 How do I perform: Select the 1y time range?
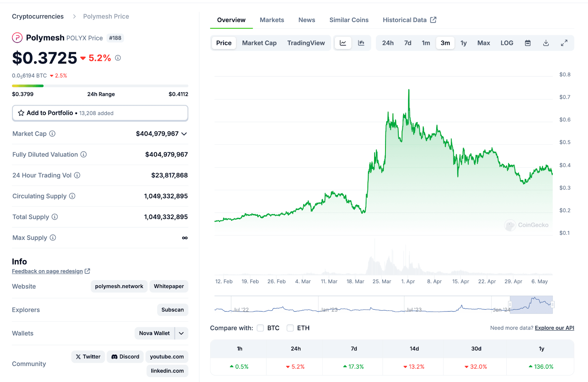coord(463,43)
